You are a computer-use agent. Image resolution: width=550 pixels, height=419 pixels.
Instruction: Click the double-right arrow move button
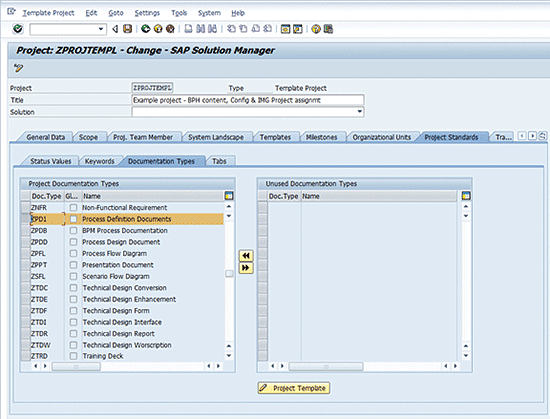pyautogui.click(x=246, y=268)
